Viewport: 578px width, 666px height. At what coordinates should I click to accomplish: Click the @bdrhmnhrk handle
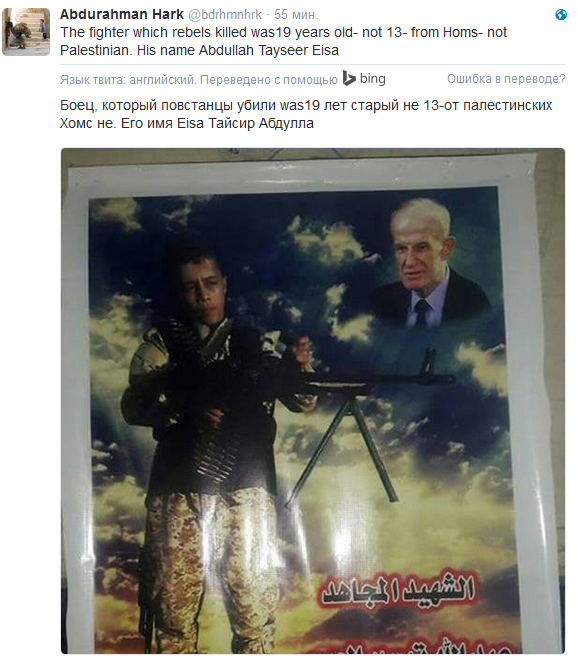click(225, 14)
